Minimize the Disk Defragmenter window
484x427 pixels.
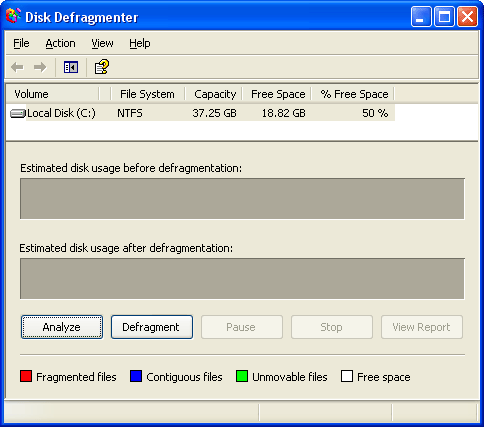point(421,16)
